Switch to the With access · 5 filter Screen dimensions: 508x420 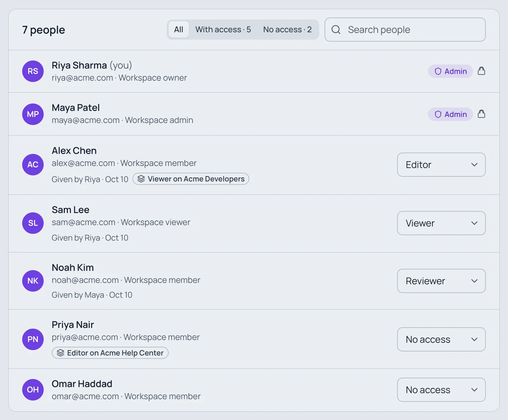223,30
